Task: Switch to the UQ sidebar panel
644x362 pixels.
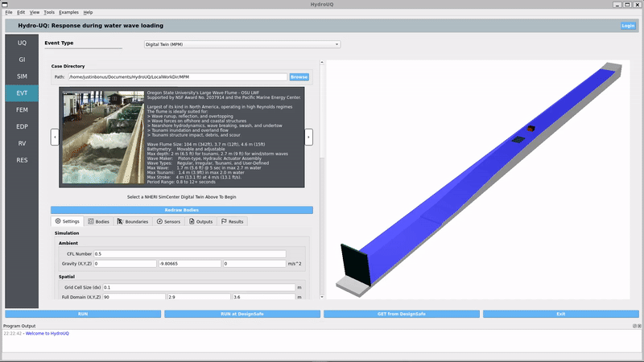Action: (22, 42)
